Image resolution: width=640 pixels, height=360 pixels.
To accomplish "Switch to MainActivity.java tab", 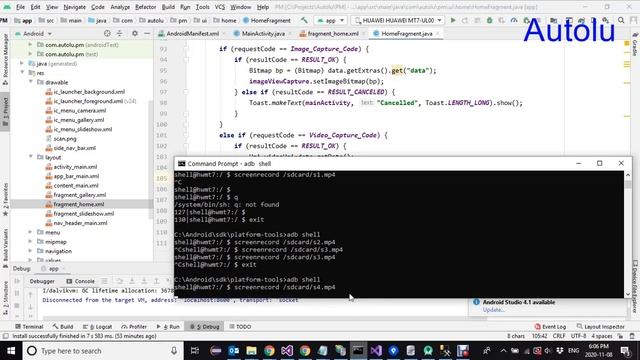I will click(x=263, y=33).
